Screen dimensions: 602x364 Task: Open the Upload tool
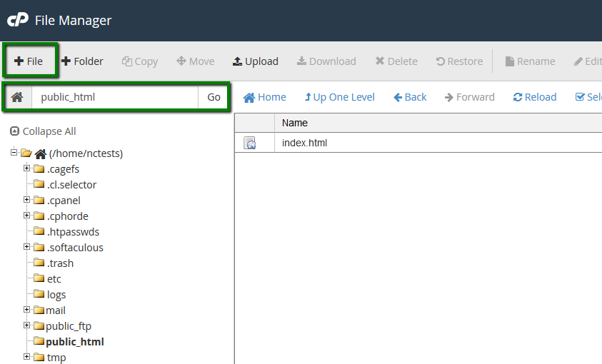click(256, 61)
